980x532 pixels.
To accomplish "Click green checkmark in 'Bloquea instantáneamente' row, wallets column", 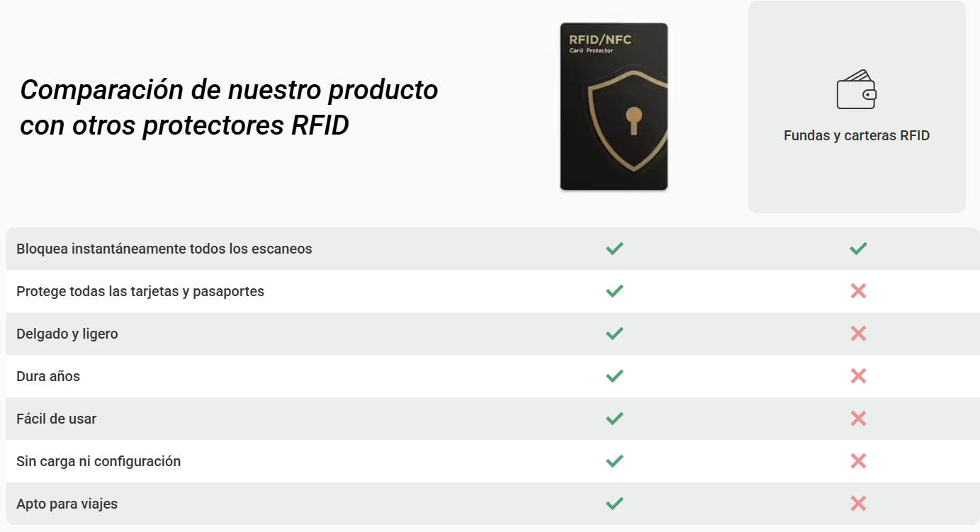I will point(858,249).
